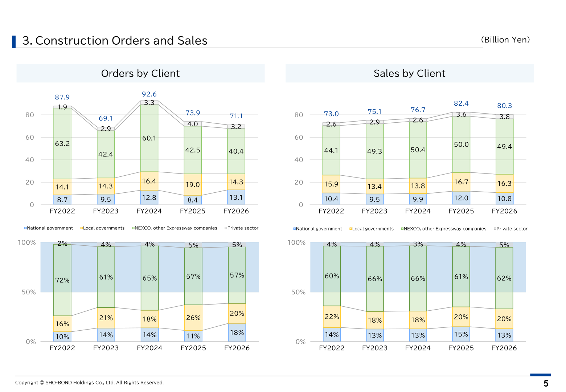
Task: Click the 40.4 value in the FY2026 orders bar
Action: pyautogui.click(x=236, y=151)
